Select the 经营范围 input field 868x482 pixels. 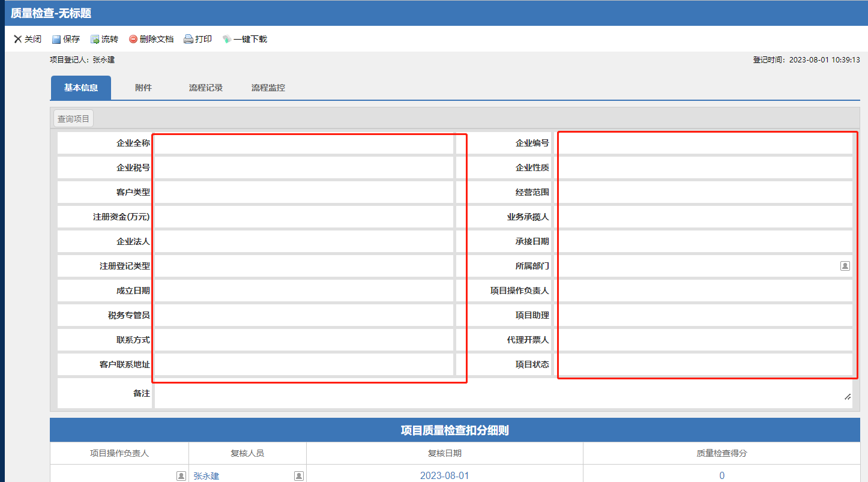click(703, 192)
